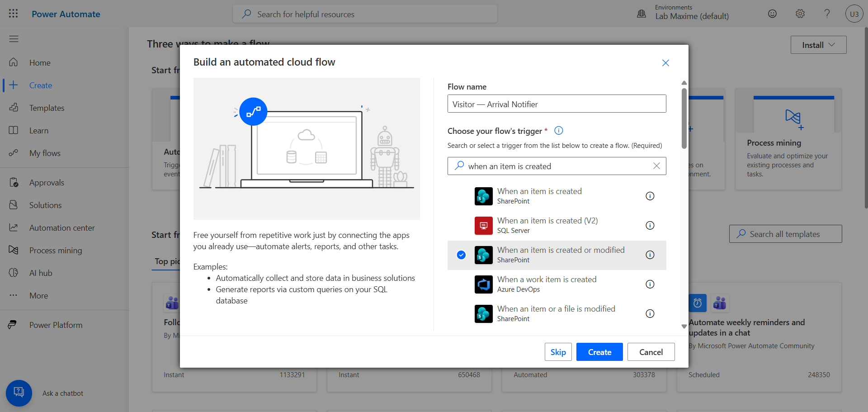The height and width of the screenshot is (412, 868).
Task: Click the trigger info icon beside the asterisk
Action: [559, 131]
